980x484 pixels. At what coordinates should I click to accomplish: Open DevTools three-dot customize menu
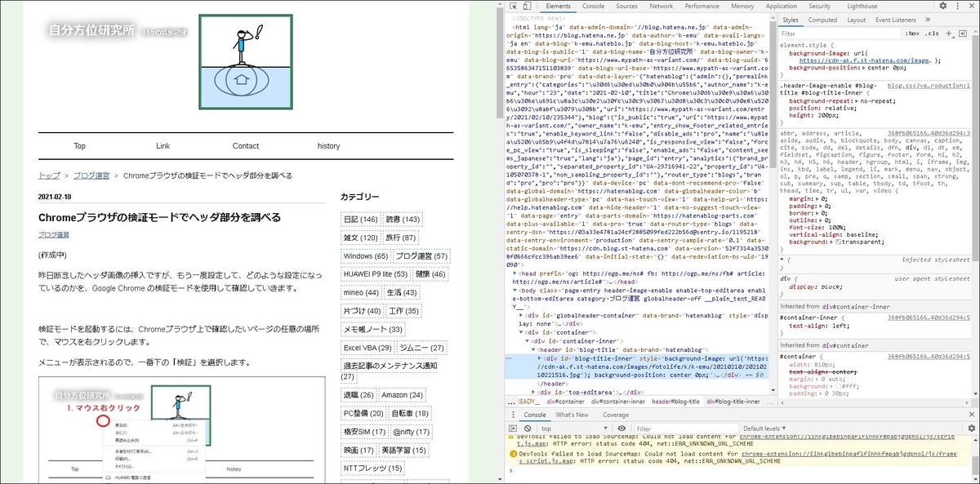(956, 6)
